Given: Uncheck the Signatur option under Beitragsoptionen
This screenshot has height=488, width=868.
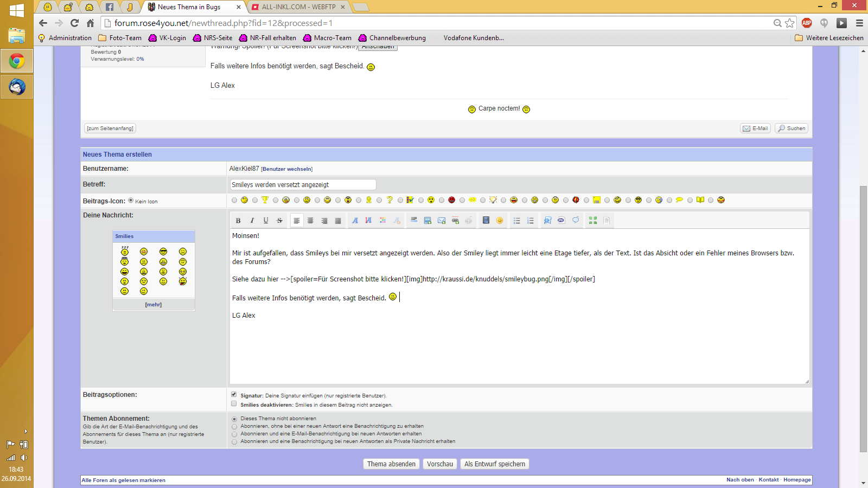Looking at the screenshot, I should (x=234, y=394).
